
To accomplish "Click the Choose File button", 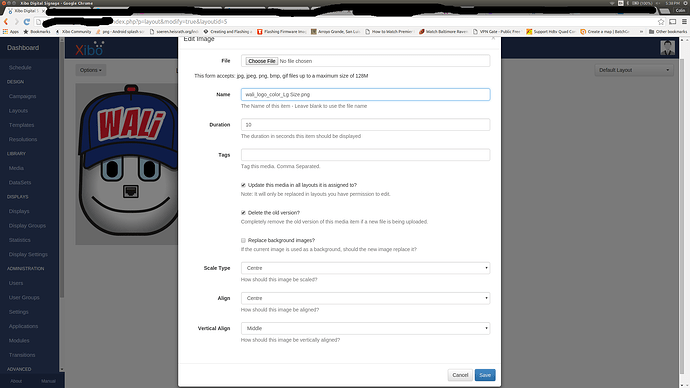I will click(261, 61).
